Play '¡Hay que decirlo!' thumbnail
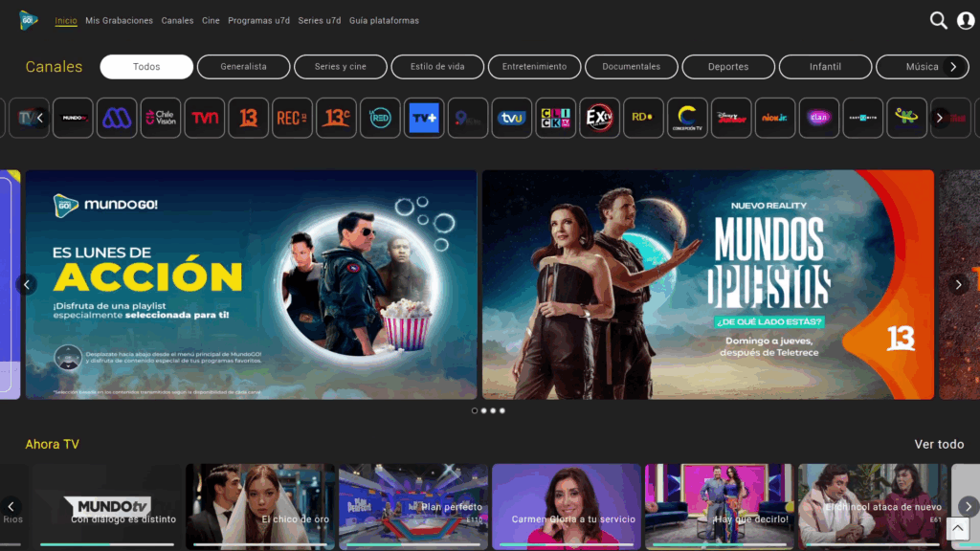Image resolution: width=980 pixels, height=551 pixels. pos(720,507)
